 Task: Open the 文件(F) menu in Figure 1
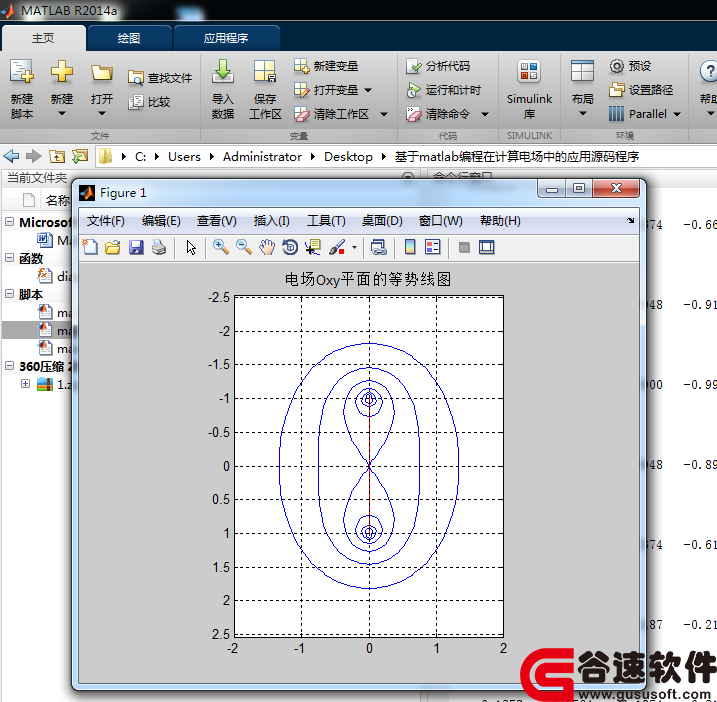coord(106,221)
